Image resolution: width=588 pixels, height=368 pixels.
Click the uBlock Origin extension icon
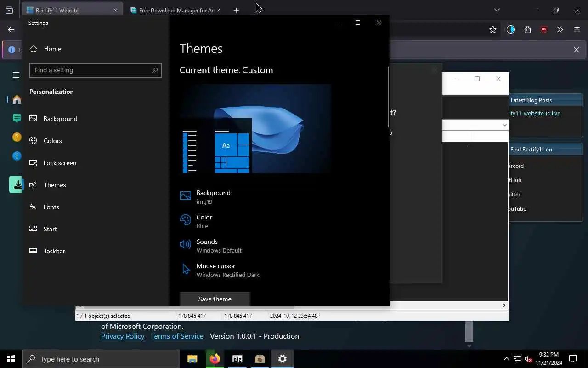pyautogui.click(x=544, y=29)
